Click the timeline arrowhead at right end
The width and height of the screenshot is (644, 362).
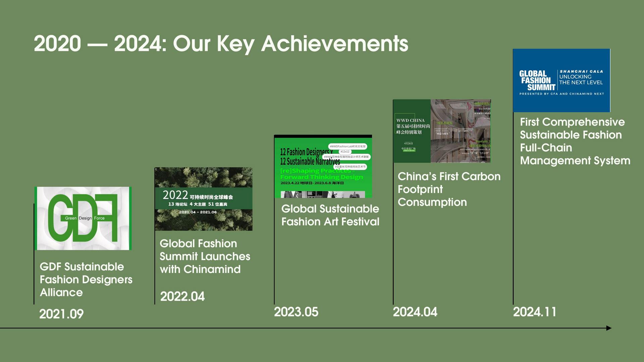(x=609, y=328)
